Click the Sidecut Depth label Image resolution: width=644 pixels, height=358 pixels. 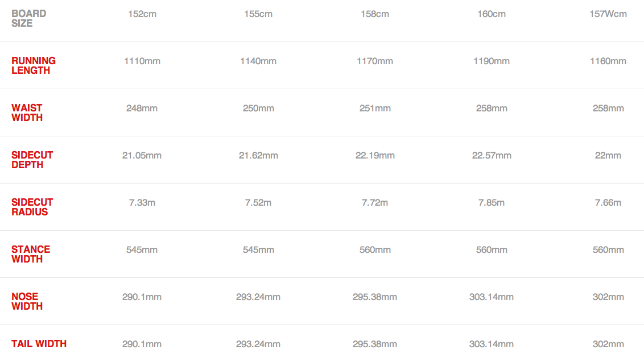coord(32,160)
